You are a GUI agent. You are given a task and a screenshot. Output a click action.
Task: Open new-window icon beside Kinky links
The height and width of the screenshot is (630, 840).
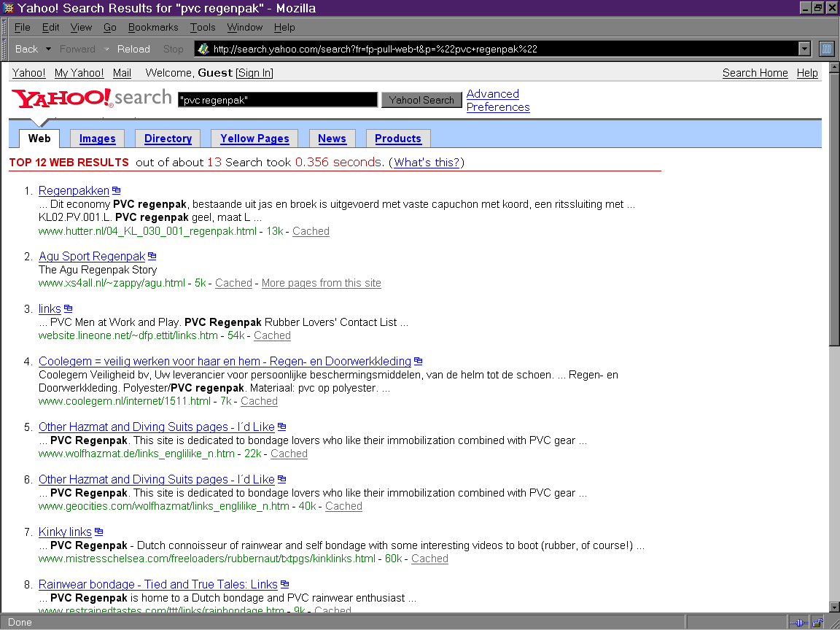click(98, 532)
